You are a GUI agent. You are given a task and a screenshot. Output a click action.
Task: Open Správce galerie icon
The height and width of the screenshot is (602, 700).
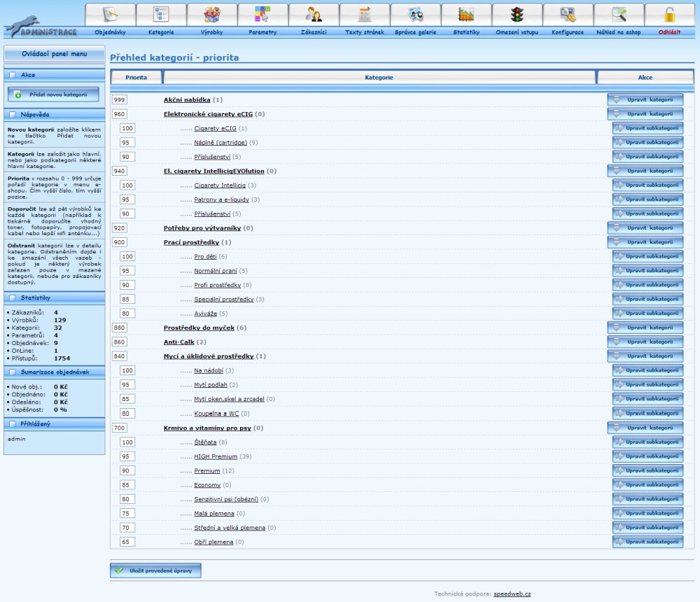point(415,15)
